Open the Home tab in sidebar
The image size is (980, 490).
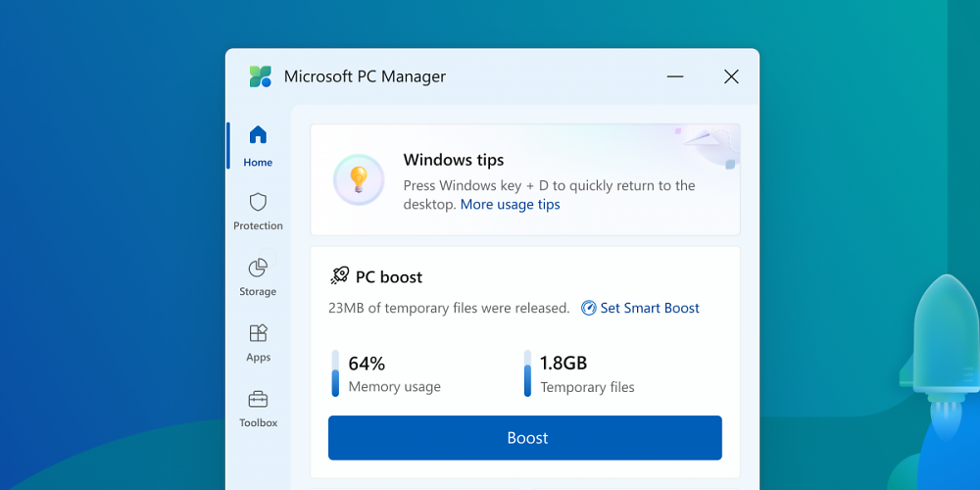[x=258, y=146]
